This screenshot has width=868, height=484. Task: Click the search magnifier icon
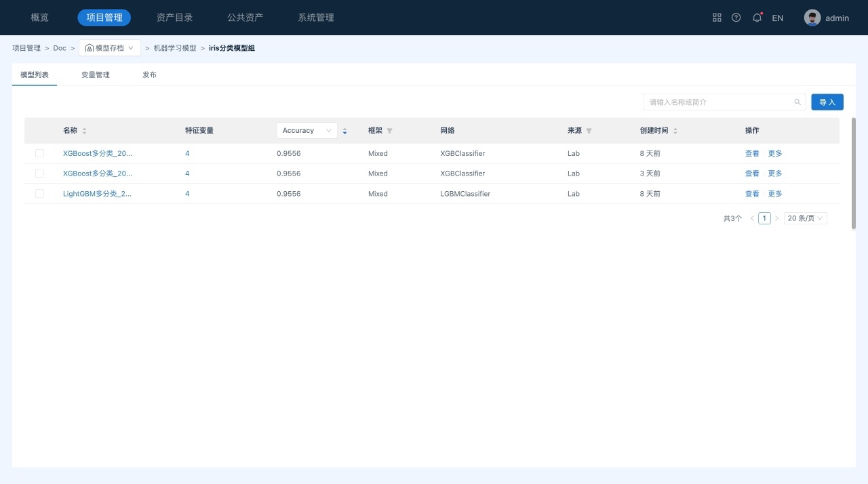point(797,102)
